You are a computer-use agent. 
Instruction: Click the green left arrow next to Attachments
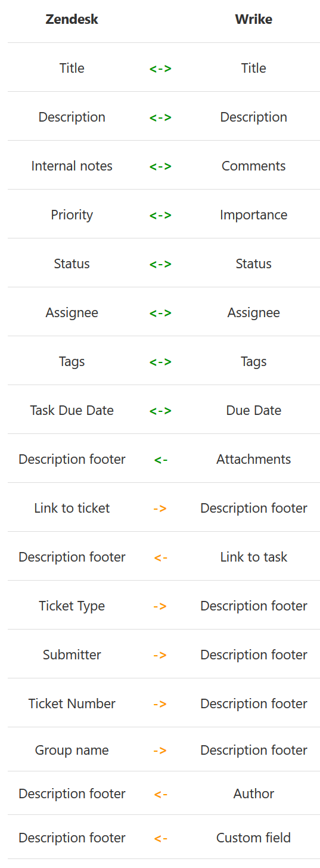(x=160, y=460)
